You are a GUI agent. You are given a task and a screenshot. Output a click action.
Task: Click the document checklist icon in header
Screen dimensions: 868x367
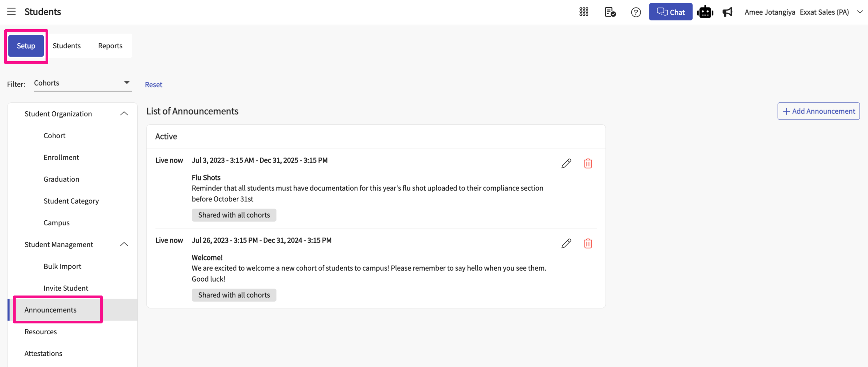(x=610, y=12)
